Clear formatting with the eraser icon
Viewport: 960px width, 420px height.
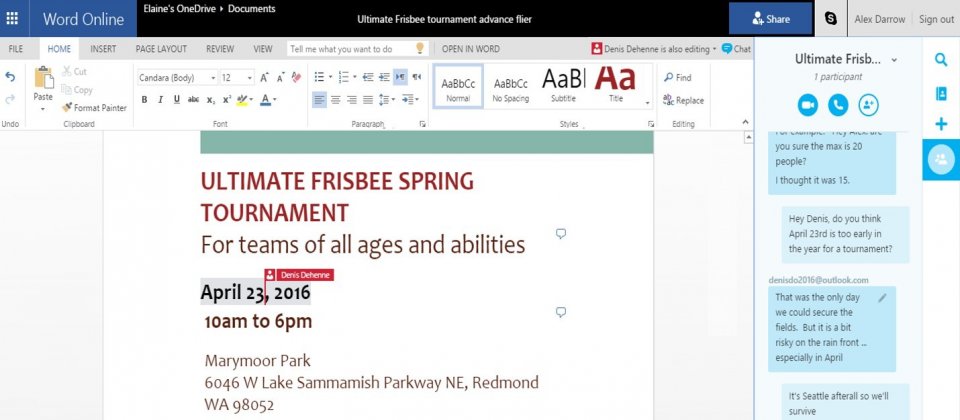[x=296, y=78]
